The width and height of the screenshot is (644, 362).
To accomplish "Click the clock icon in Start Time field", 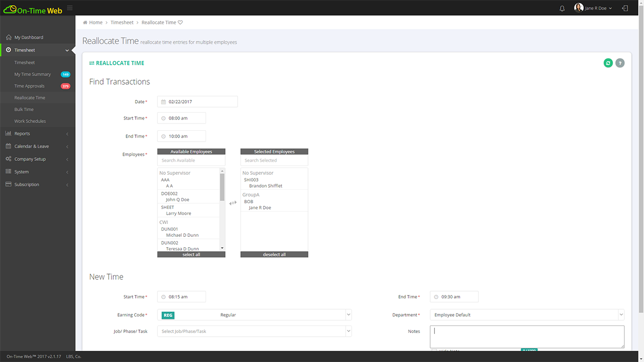I will tap(163, 118).
